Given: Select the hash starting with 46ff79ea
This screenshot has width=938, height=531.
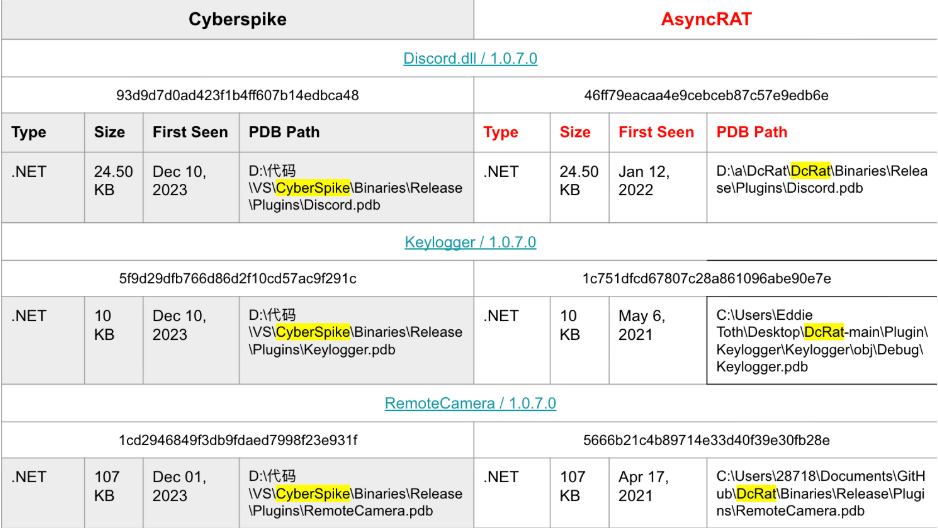Looking at the screenshot, I should click(706, 95).
